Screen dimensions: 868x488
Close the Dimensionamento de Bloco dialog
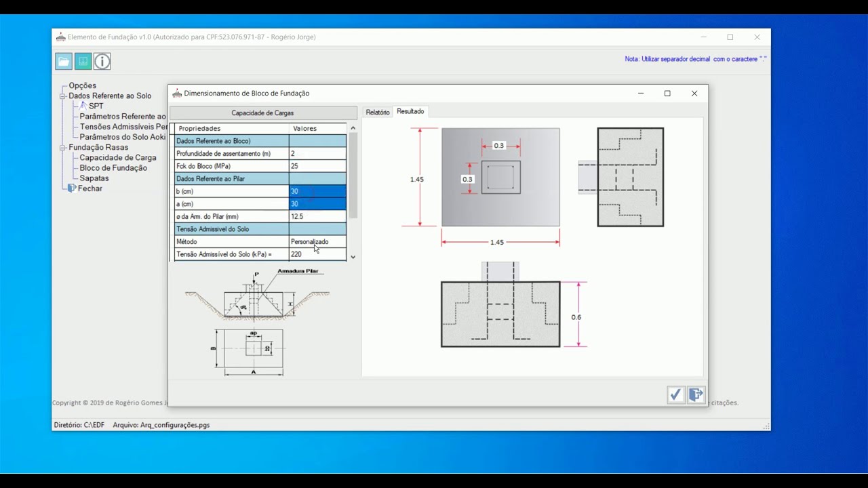tap(694, 94)
